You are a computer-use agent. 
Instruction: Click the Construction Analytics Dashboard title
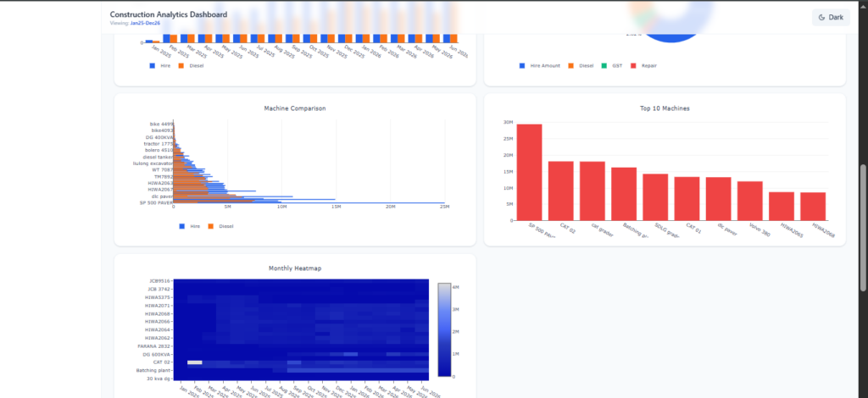tap(169, 14)
